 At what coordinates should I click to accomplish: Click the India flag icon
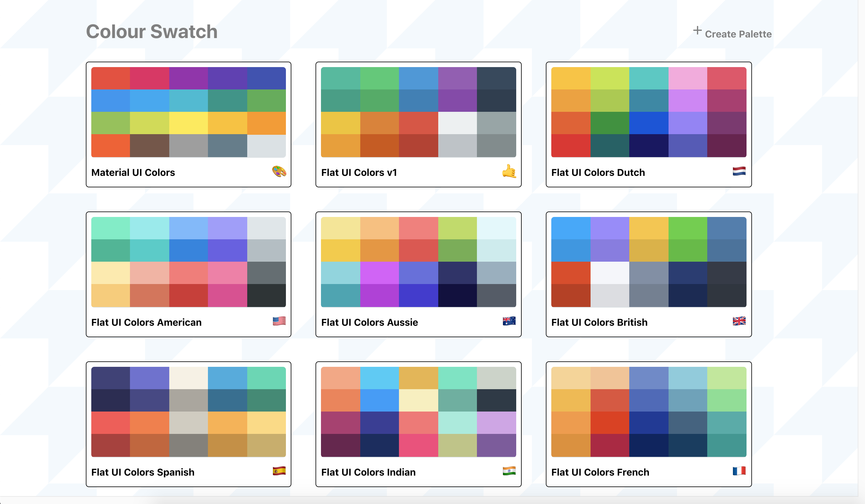tap(509, 471)
